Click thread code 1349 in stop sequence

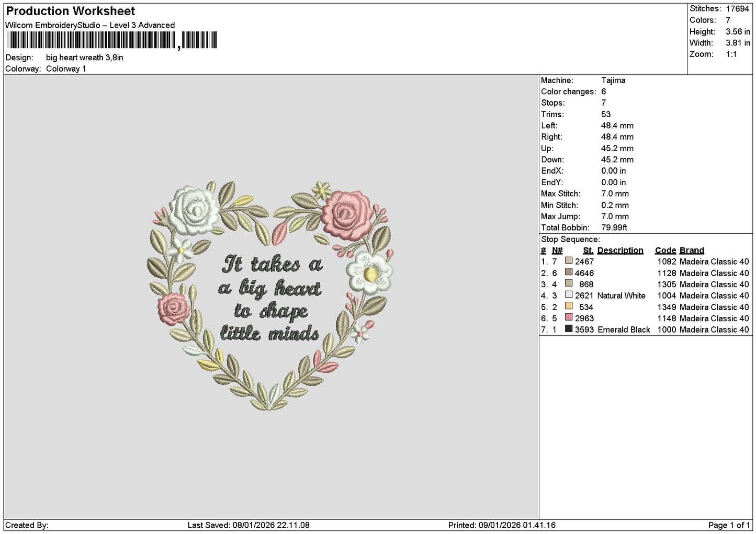(x=667, y=307)
